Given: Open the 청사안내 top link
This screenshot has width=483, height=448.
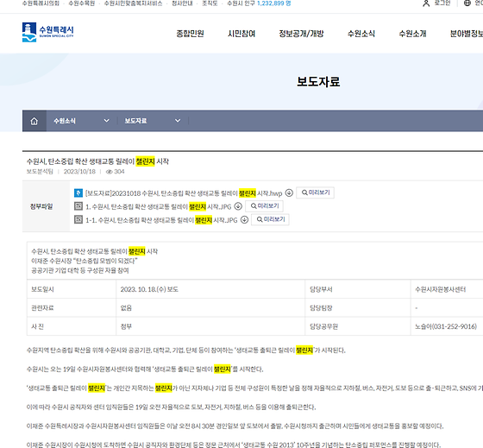Looking at the screenshot, I should pos(182,3).
